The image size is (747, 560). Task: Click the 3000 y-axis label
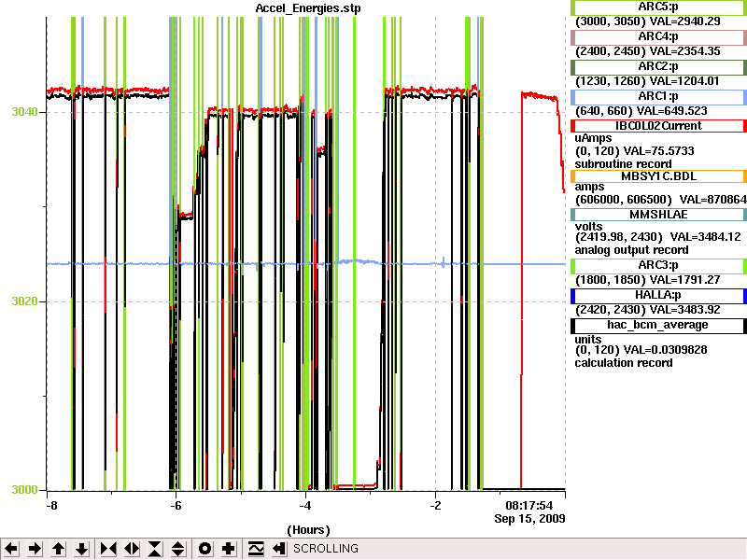[25, 490]
